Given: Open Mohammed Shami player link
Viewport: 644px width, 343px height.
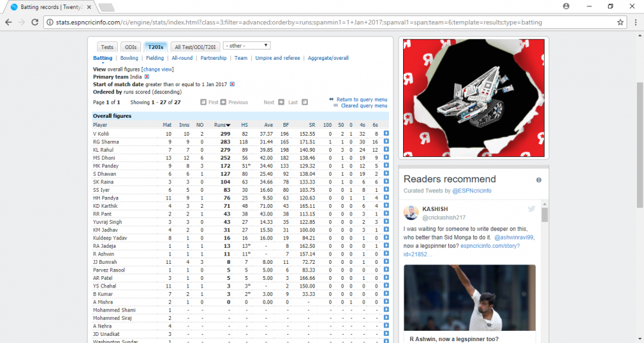Looking at the screenshot, I should 114,310.
